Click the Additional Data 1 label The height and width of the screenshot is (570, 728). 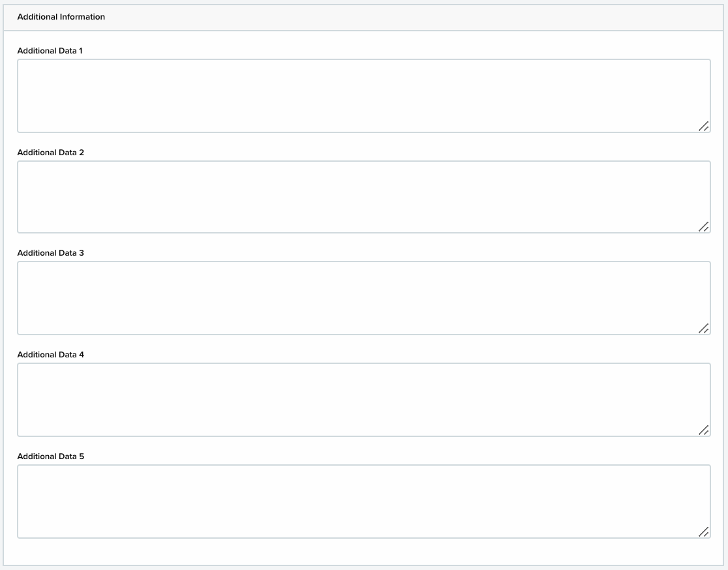[50, 51]
